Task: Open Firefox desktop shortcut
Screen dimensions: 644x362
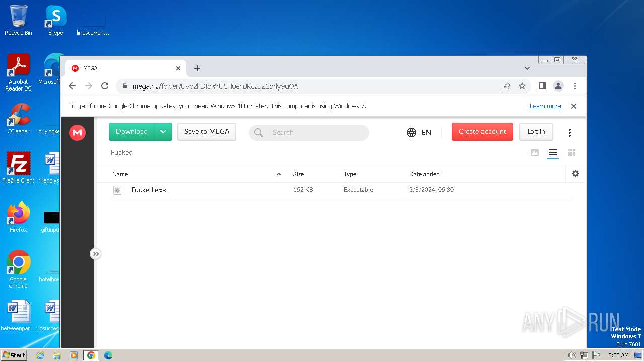Action: (x=18, y=217)
